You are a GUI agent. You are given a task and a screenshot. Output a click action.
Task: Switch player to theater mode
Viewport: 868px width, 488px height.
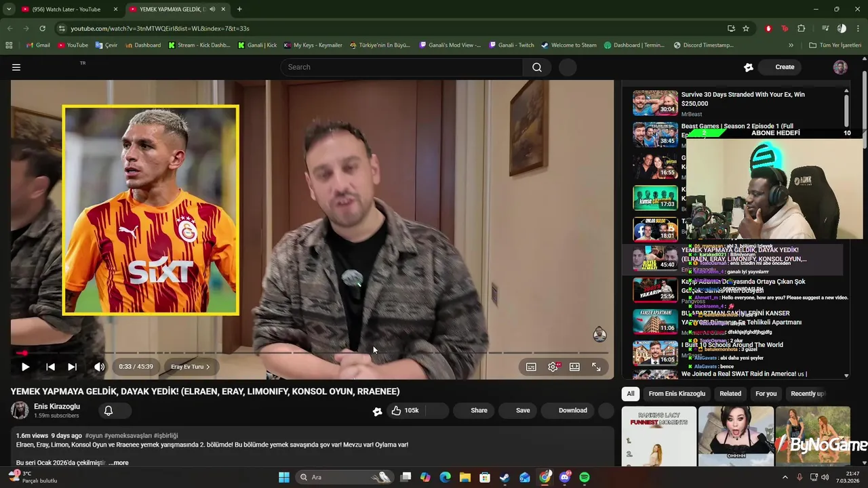574,367
